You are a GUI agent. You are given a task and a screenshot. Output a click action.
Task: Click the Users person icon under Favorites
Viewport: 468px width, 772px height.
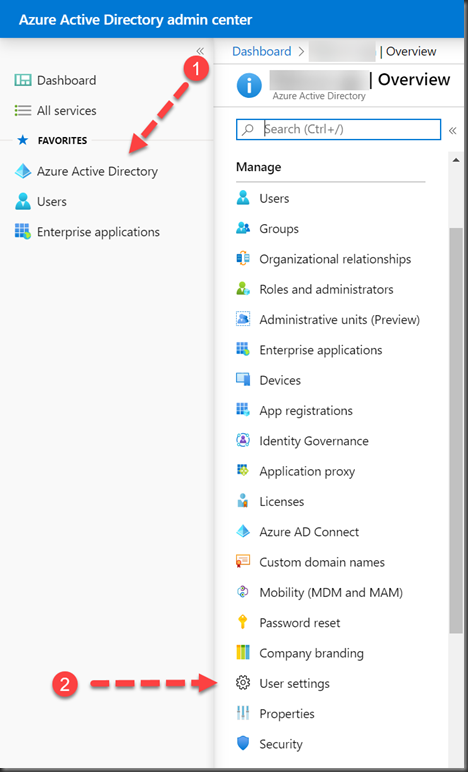pyautogui.click(x=23, y=201)
